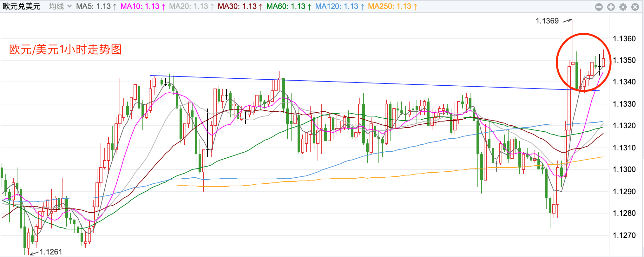Click the plus circle icon to zoom in

[611, 7]
